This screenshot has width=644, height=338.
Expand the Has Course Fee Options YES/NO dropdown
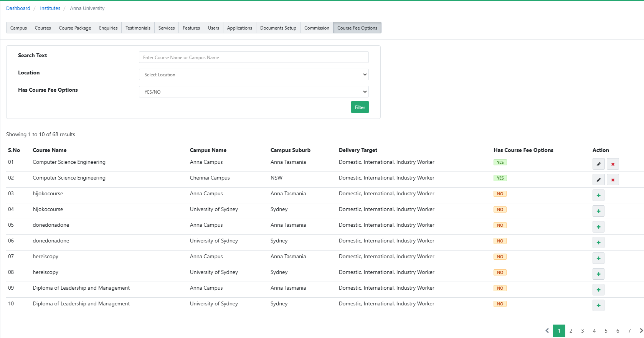tap(253, 92)
